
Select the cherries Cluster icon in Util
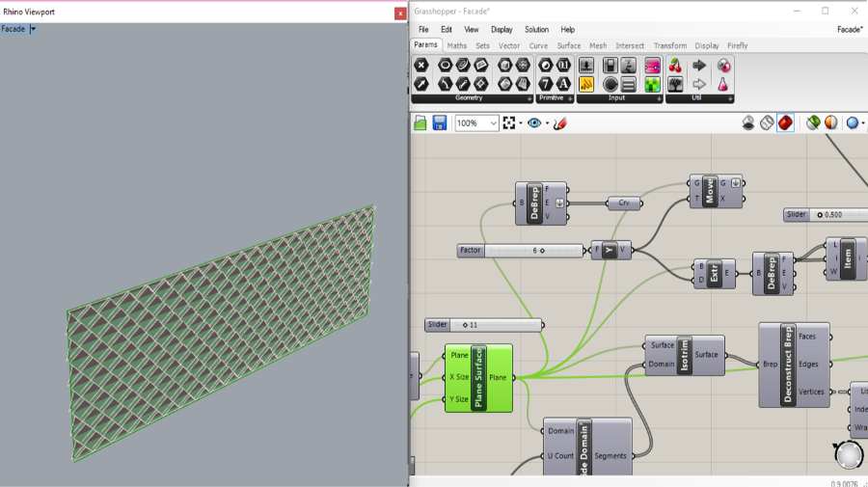(675, 66)
